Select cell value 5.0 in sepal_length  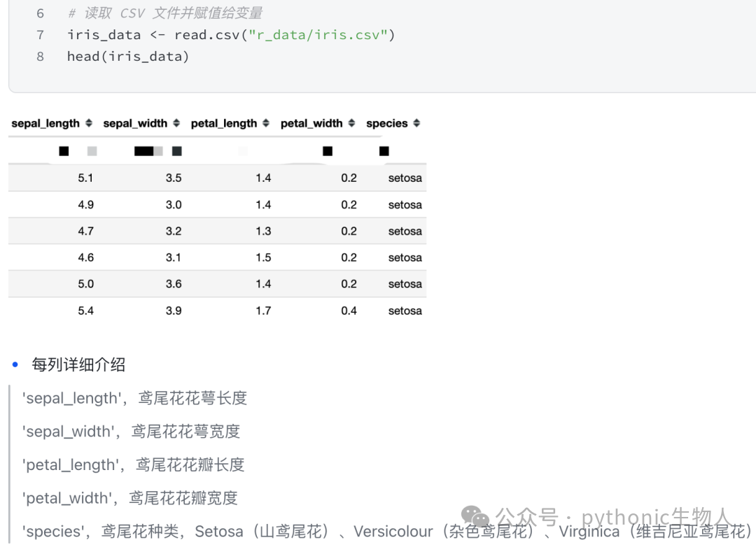85,284
